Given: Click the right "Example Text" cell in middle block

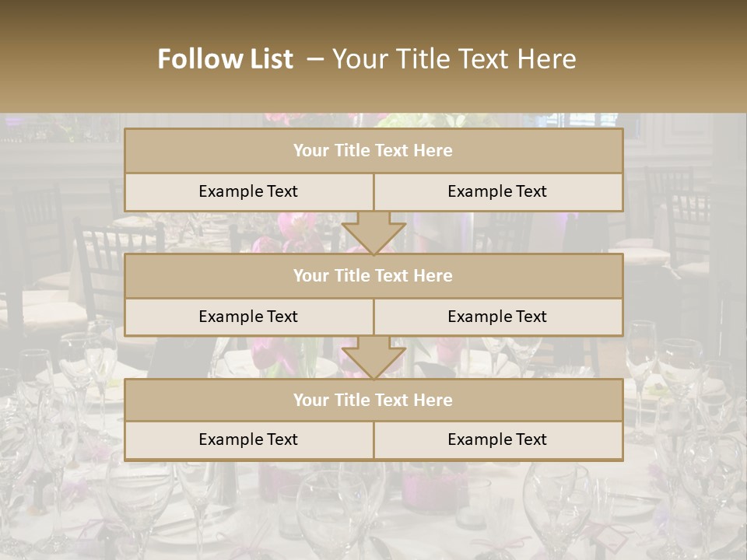Looking at the screenshot, I should tap(497, 317).
